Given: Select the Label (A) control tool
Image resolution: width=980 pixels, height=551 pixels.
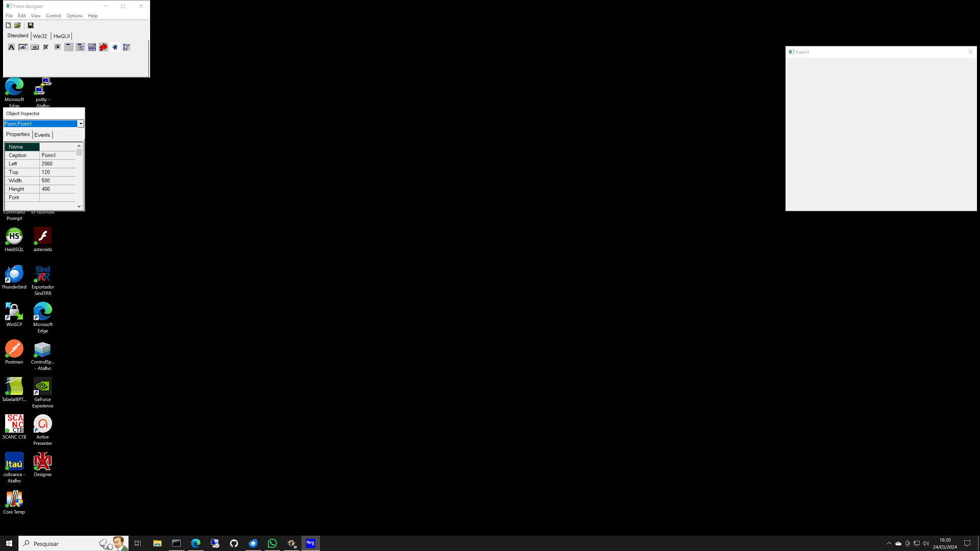Looking at the screenshot, I should [x=11, y=47].
